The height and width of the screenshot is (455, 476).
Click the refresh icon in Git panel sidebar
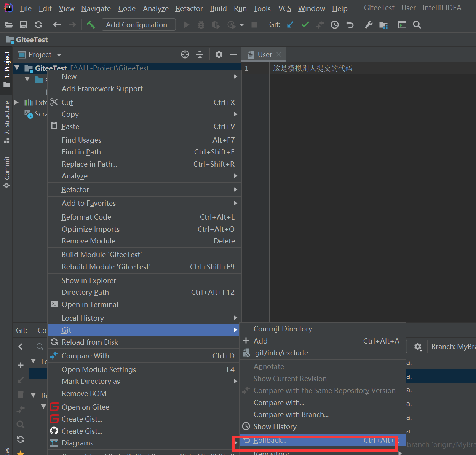point(21,439)
